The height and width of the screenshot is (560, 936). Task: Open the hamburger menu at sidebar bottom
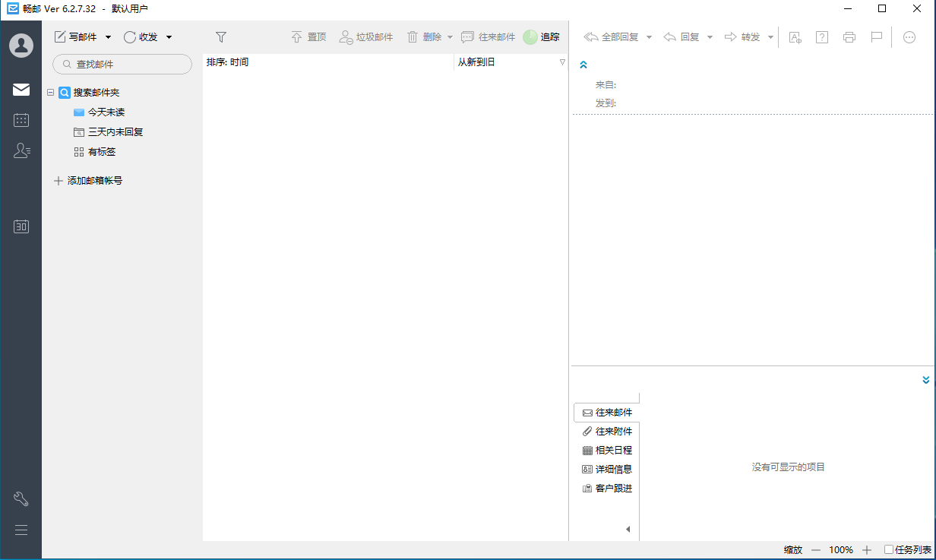(x=21, y=530)
